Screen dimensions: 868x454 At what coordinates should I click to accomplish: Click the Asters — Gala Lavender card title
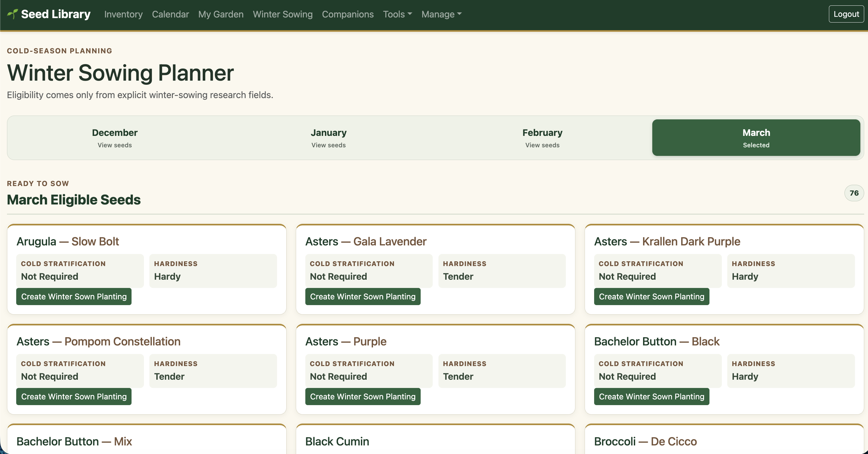366,242
